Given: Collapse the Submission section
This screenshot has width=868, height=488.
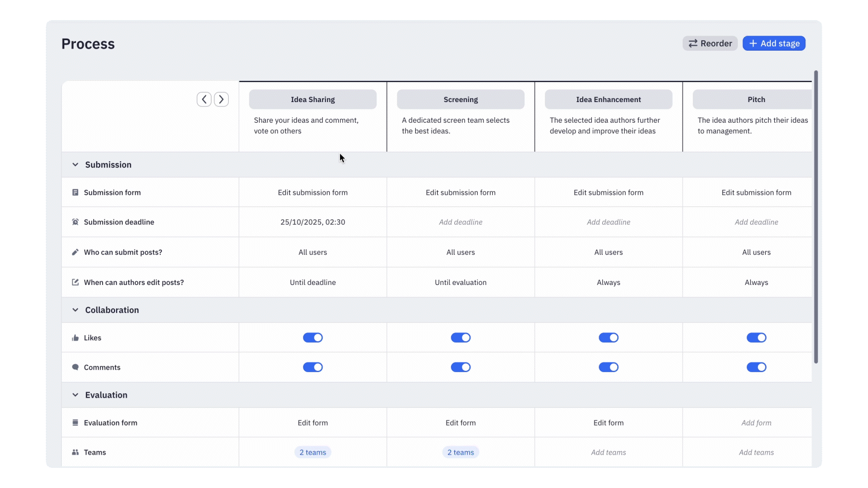Looking at the screenshot, I should (75, 165).
